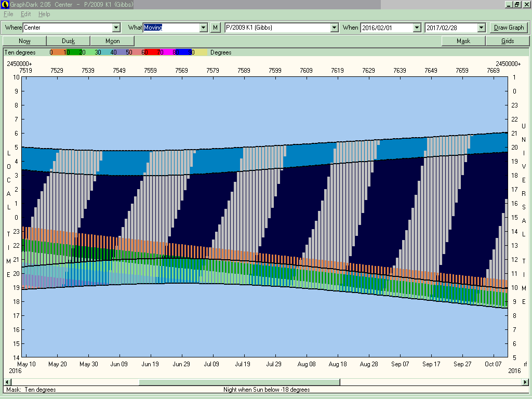Click the Degrees legend label
532x399 pixels.
coord(221,52)
